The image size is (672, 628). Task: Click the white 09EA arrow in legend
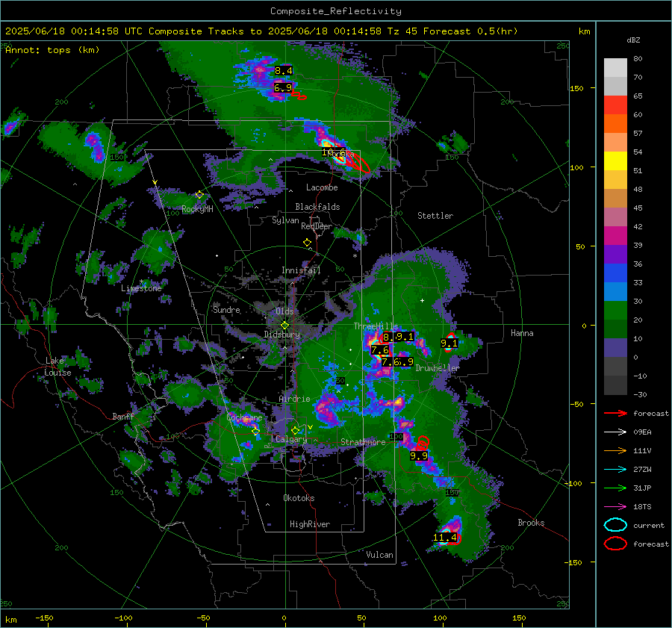pos(615,432)
